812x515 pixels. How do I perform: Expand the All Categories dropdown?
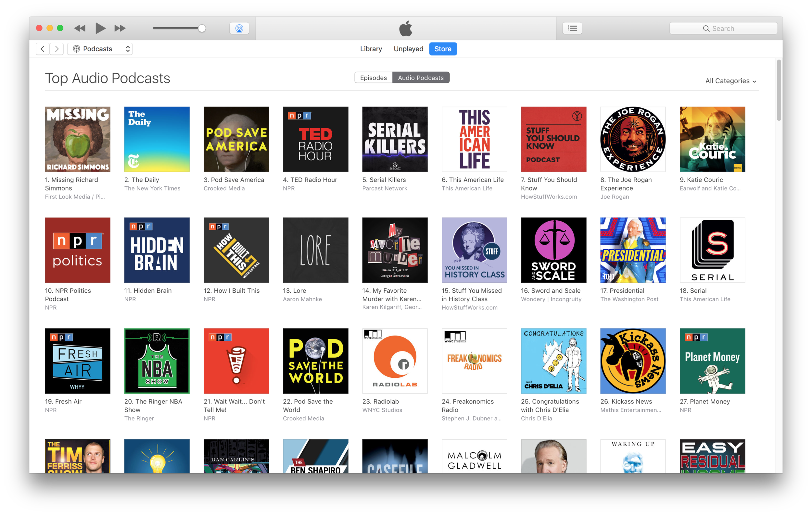pyautogui.click(x=731, y=81)
